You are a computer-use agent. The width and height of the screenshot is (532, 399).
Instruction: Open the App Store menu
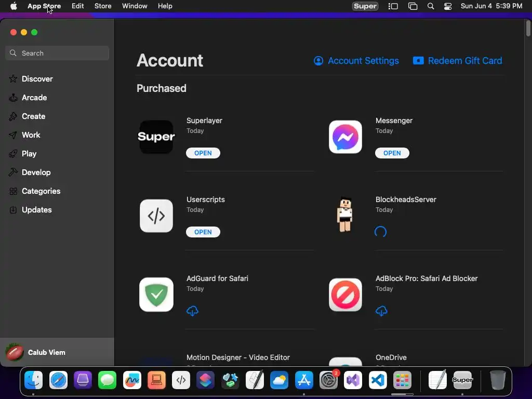coord(44,6)
